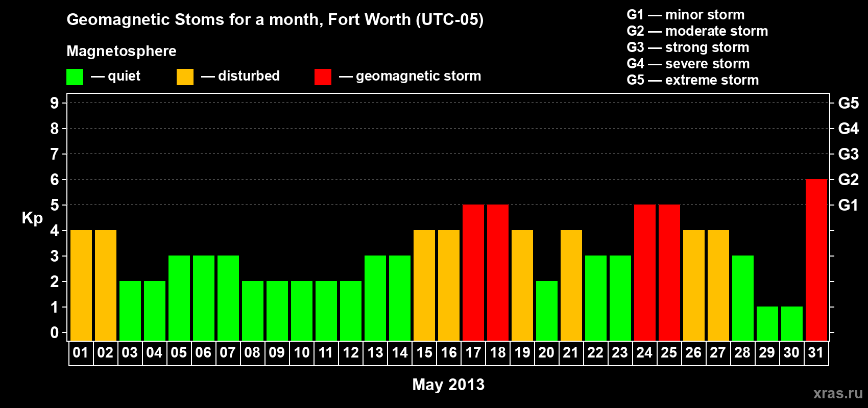
Task: Click the 'geomagnetic storm' legend label
Action: (x=419, y=76)
